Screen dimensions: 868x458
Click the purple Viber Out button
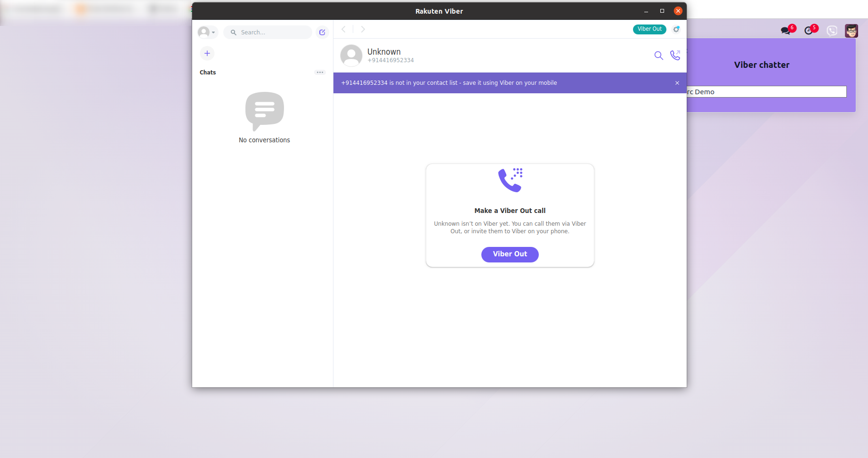coord(510,254)
